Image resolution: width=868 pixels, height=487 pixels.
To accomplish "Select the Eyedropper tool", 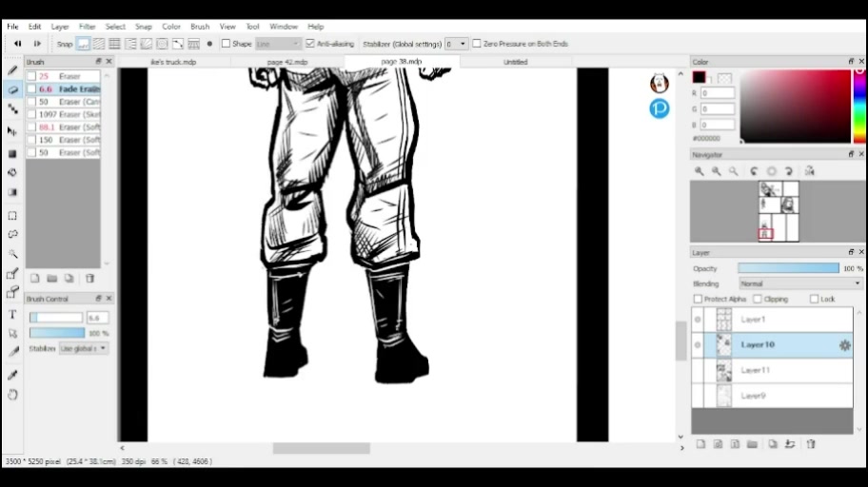I will (x=12, y=375).
